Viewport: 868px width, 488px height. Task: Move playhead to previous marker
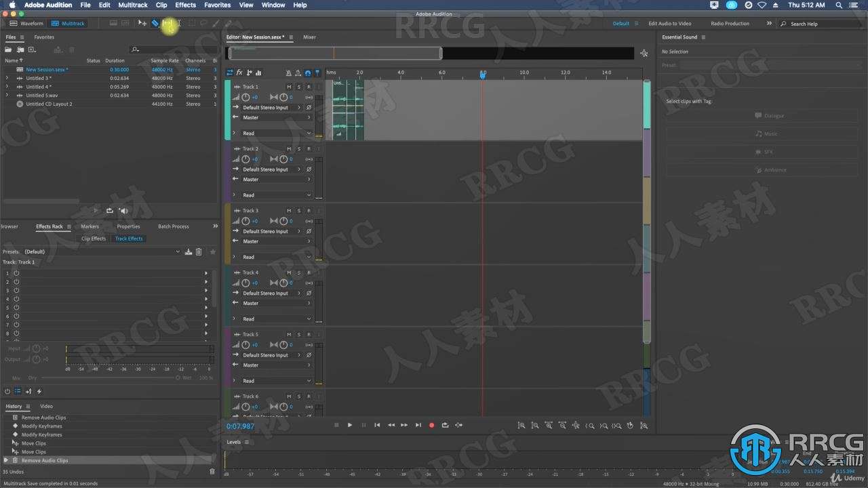[x=377, y=425]
